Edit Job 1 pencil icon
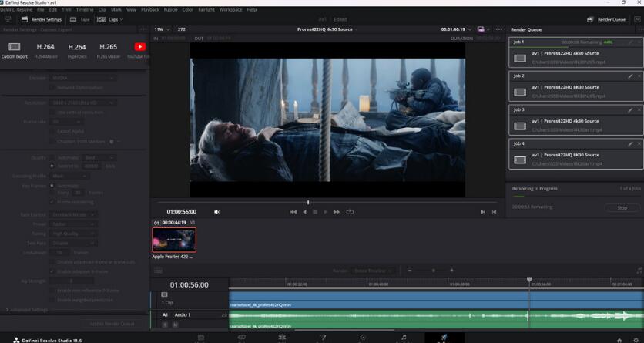644x343 pixels. 630,42
